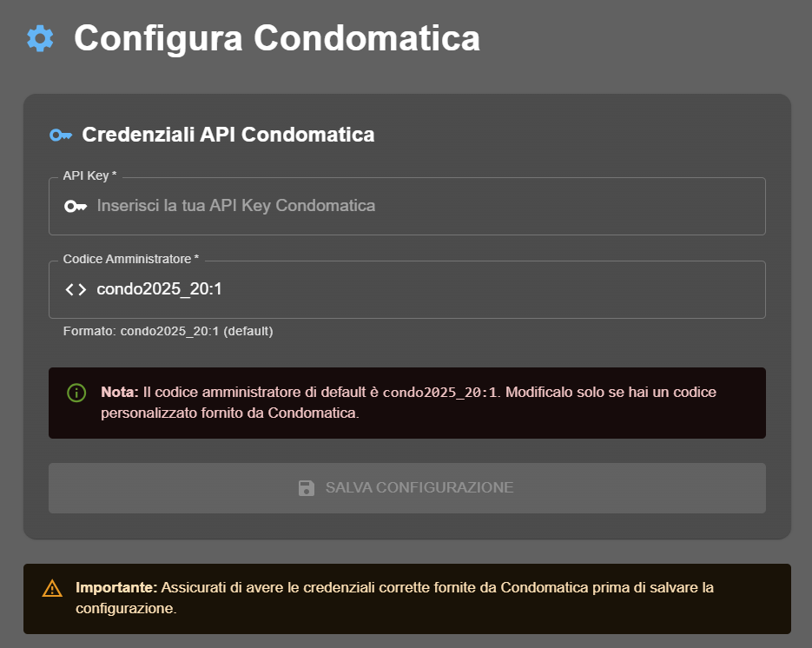Click the Credenziali API Condomatica heading

pyautogui.click(x=228, y=135)
